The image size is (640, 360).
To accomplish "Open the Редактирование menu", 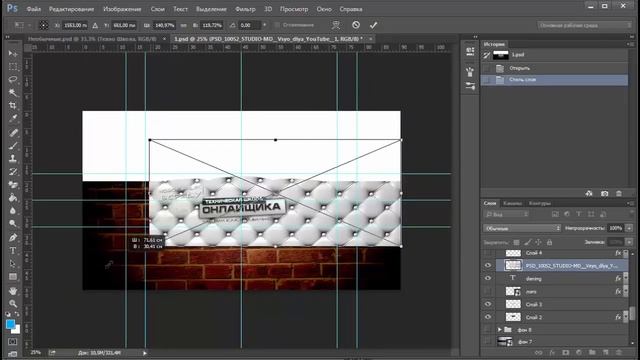I will point(71,9).
